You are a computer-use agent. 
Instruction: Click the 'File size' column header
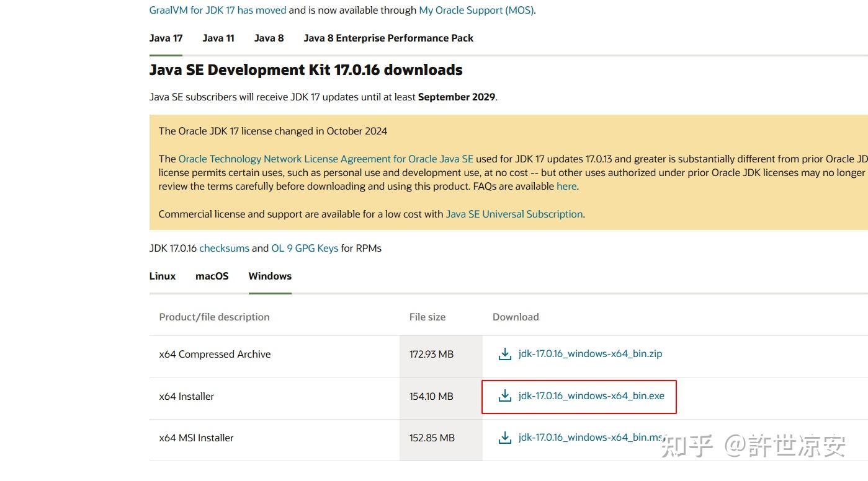tap(427, 317)
